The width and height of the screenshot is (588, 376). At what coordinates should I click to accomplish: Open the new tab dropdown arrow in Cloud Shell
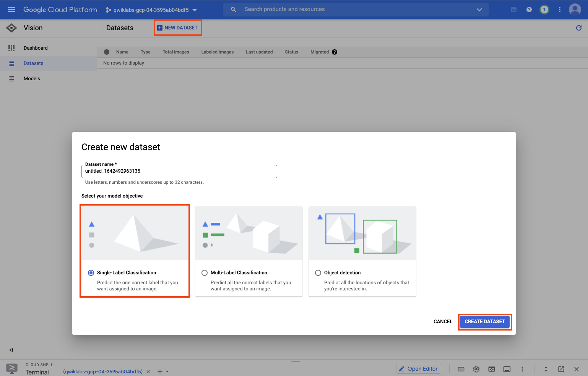167,371
